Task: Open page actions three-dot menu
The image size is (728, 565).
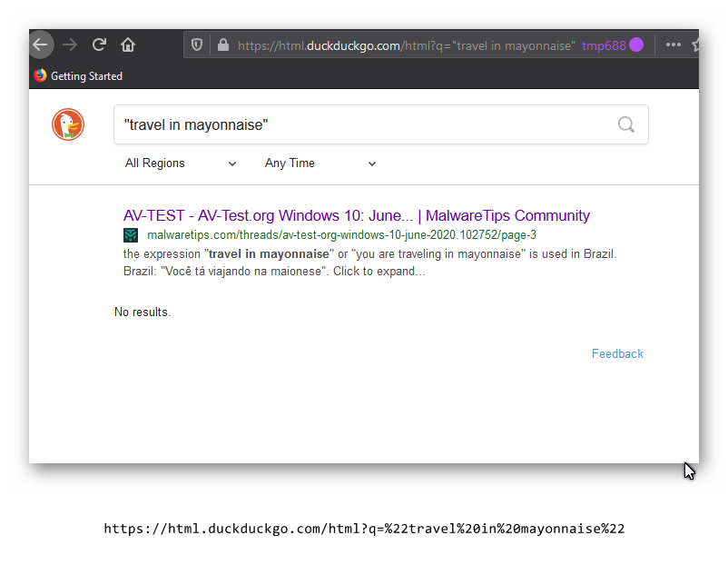Action: click(x=674, y=45)
